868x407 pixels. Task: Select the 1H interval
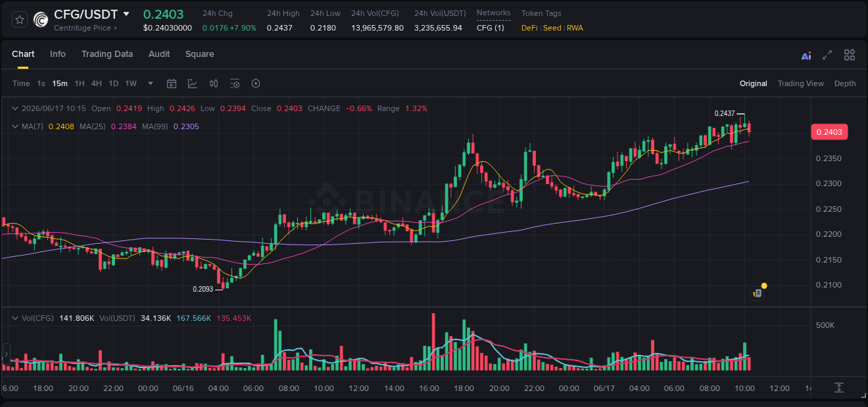[79, 83]
